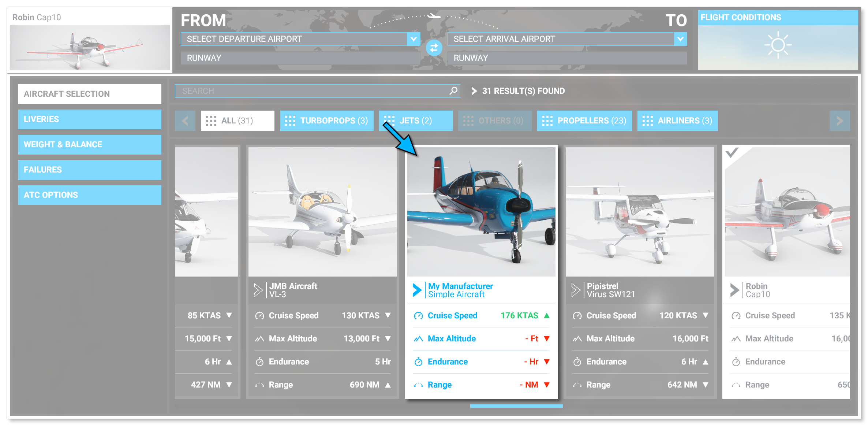868x426 pixels.
Task: Click the left arrow beside the ALL filter
Action: pyautogui.click(x=185, y=121)
